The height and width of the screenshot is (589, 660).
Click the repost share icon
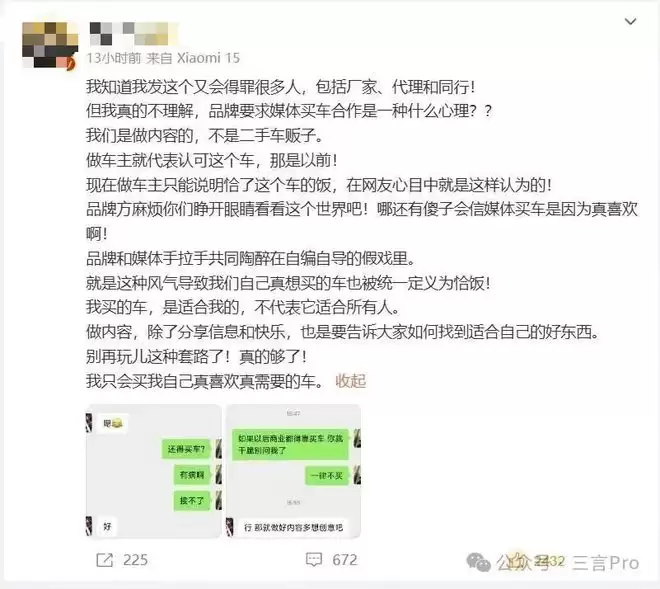104,560
